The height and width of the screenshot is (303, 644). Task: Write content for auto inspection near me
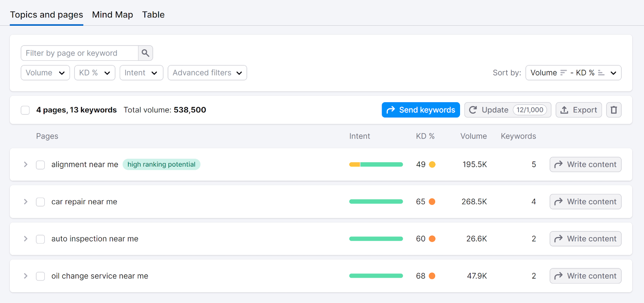585,239
